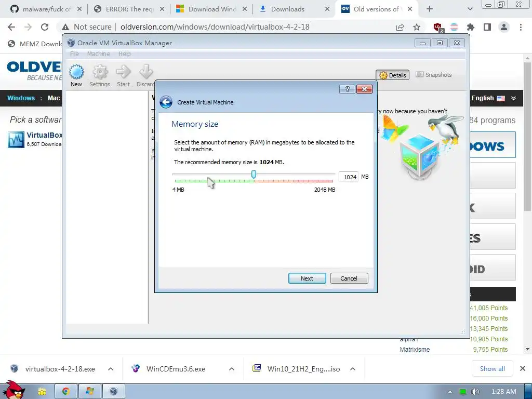Click the share page icon in address bar
This screenshot has height=399, width=532.
pos(400,27)
